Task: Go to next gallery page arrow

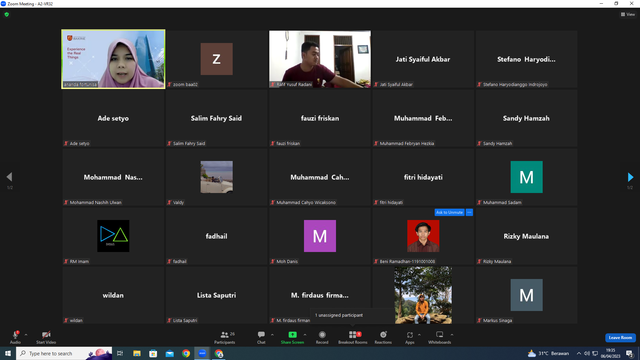Action: [x=630, y=177]
